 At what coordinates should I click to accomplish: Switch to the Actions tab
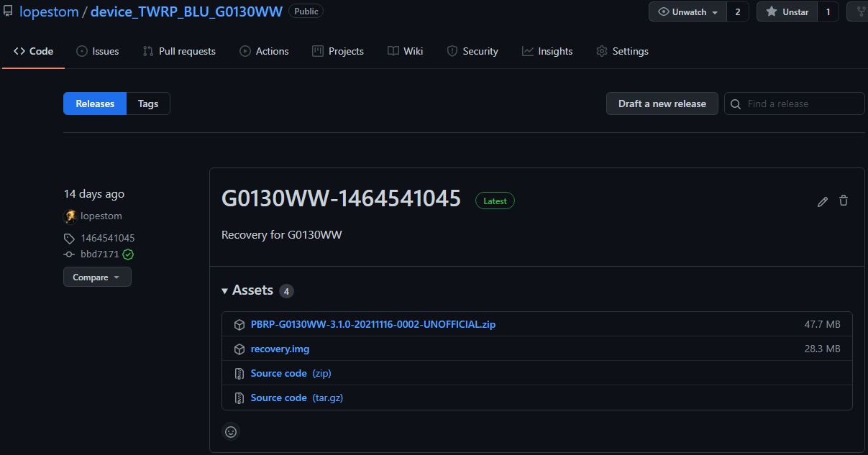(264, 51)
